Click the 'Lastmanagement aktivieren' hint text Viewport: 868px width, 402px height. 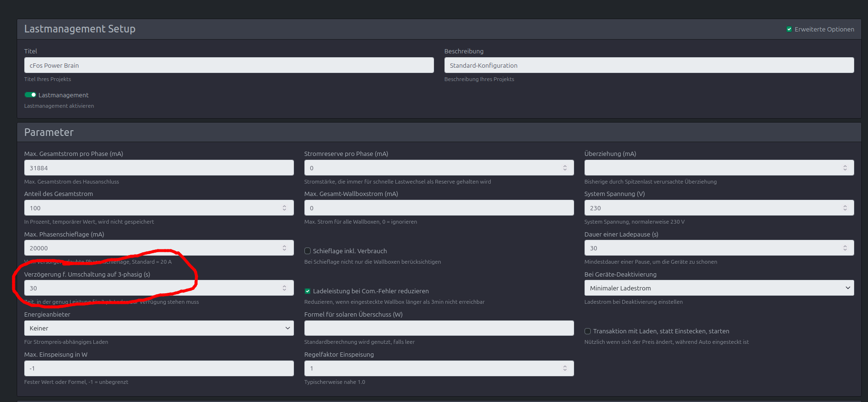coord(59,106)
